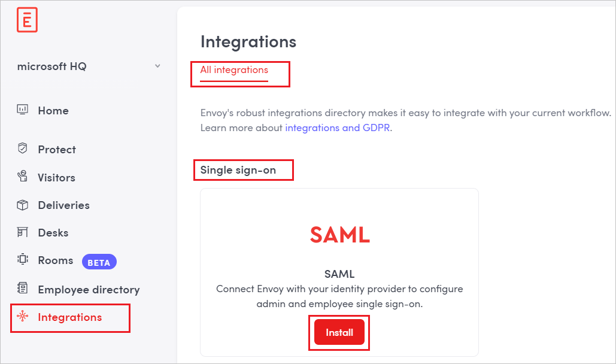Click the Protect shield icon

tap(22, 148)
